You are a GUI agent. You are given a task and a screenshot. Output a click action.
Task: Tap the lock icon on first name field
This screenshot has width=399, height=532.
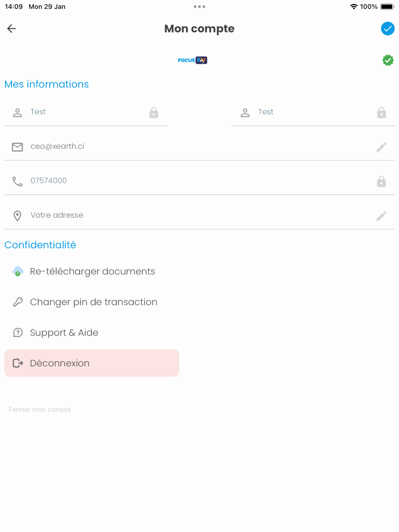point(154,113)
